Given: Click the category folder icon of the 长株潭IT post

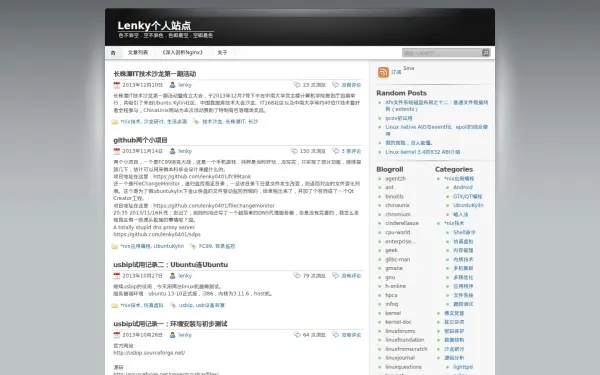Looking at the screenshot, I should 114,122.
